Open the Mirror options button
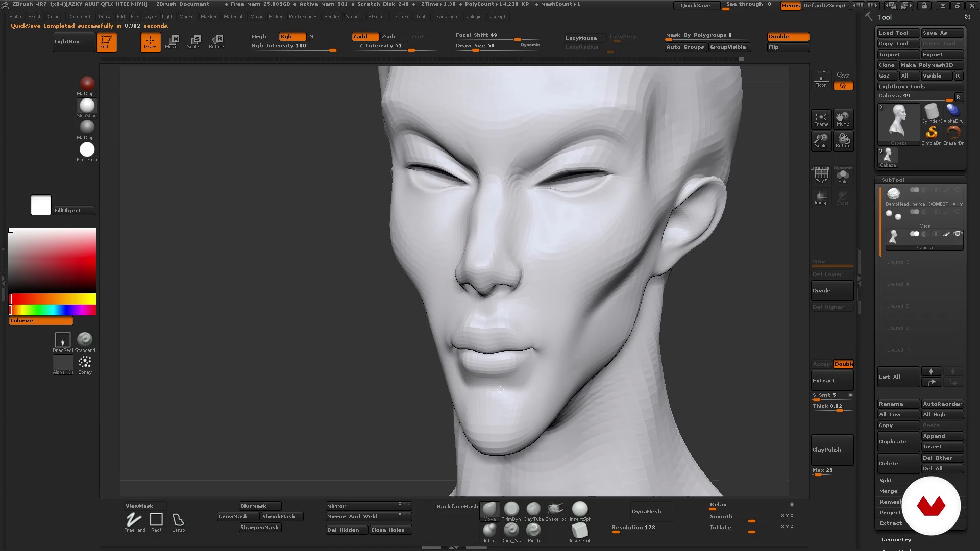The height and width of the screenshot is (551, 980). (x=369, y=506)
